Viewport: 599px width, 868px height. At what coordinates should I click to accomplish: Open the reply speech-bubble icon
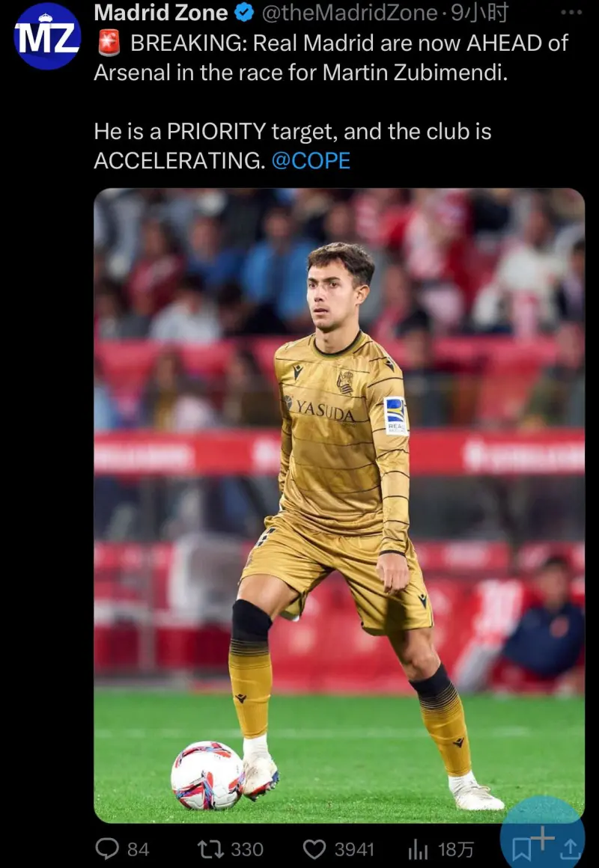(108, 848)
